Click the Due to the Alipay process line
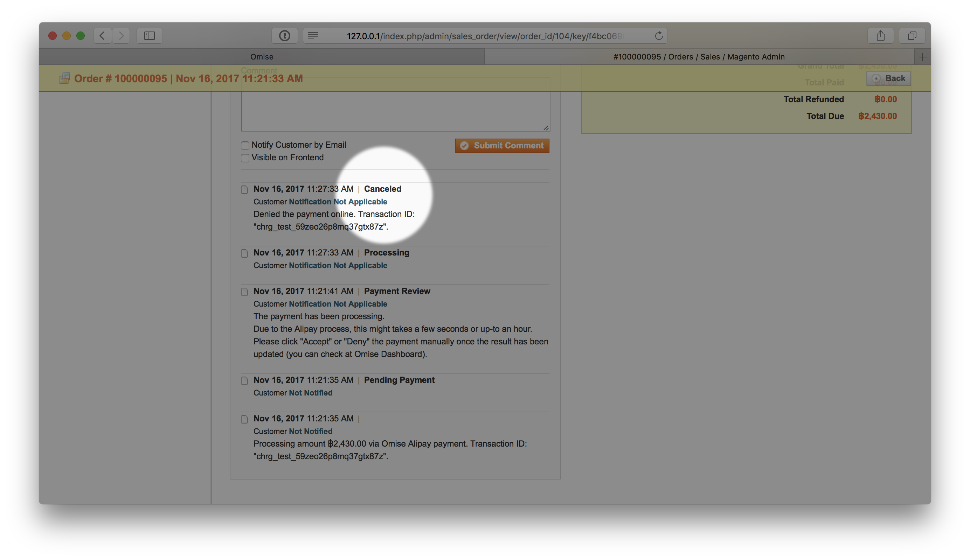The image size is (970, 560). (x=393, y=329)
